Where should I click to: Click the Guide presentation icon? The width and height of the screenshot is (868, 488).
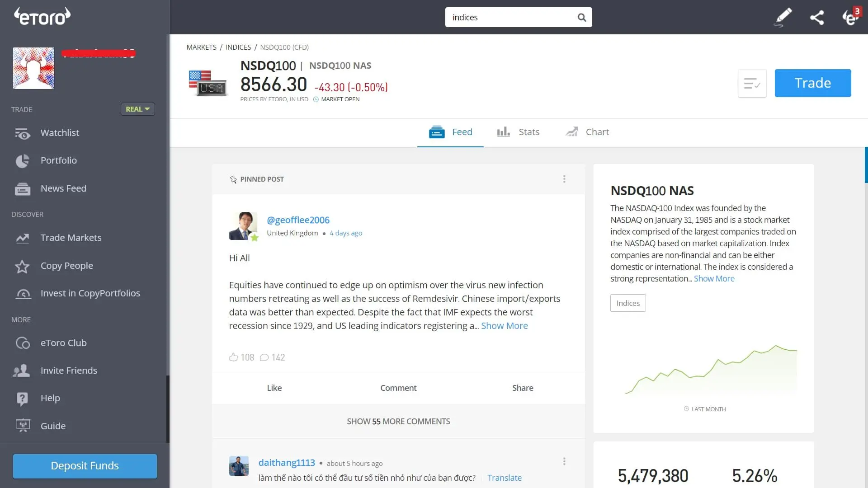click(x=23, y=426)
